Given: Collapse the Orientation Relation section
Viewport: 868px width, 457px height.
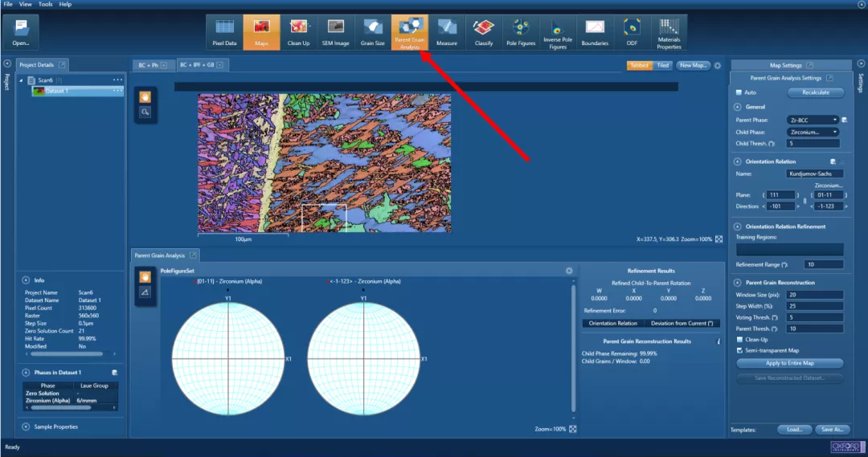Looking at the screenshot, I should (737, 161).
